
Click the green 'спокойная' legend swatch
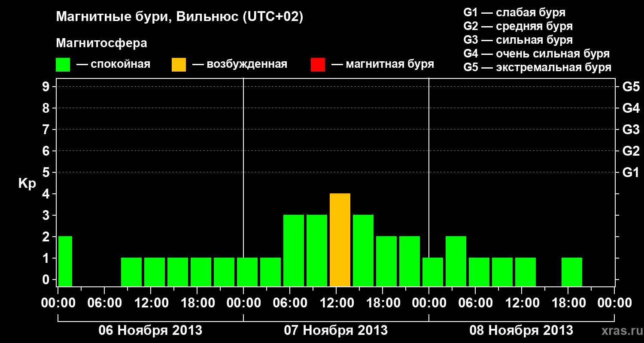(63, 65)
